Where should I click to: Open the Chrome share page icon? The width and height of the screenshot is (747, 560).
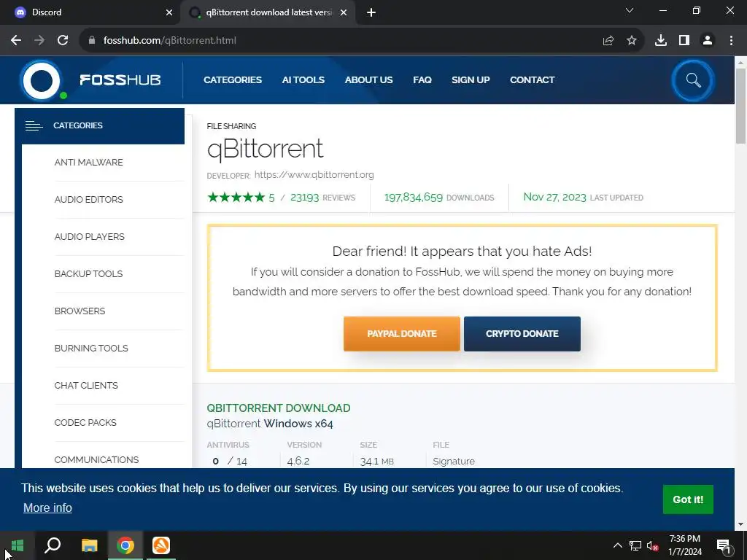[x=608, y=41]
